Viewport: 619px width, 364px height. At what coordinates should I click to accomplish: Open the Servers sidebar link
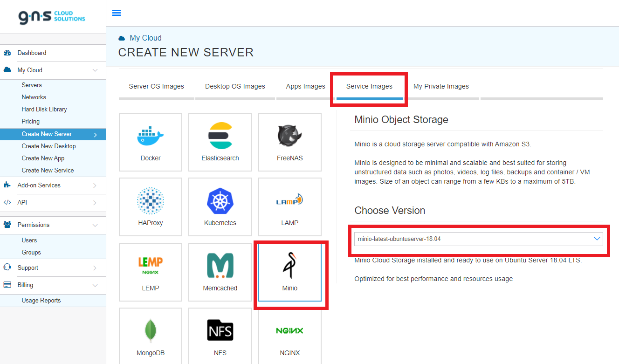(x=32, y=85)
